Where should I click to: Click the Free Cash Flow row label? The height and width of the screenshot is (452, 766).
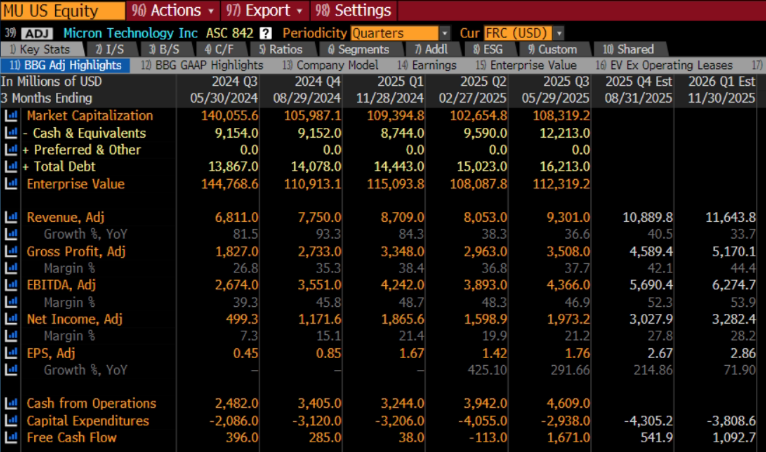72,437
